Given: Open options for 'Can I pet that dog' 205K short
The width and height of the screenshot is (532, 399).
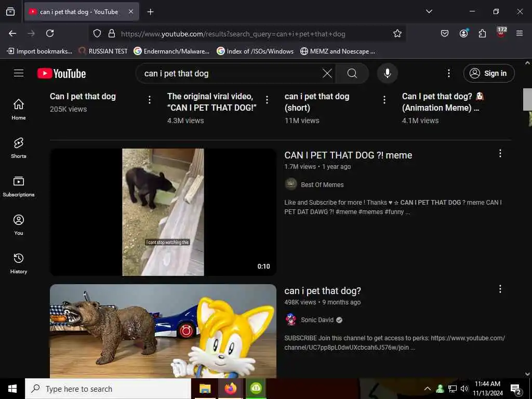Looking at the screenshot, I should point(150,100).
